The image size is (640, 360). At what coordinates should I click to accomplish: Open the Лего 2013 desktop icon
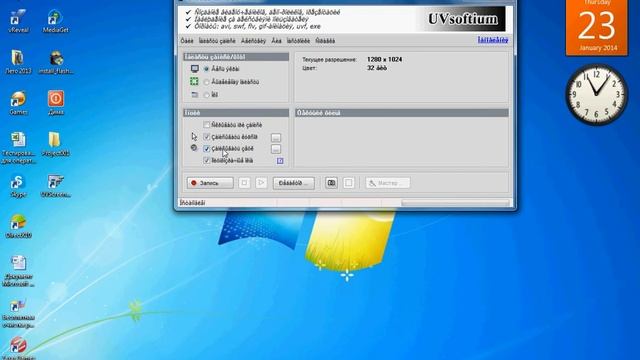(18, 62)
